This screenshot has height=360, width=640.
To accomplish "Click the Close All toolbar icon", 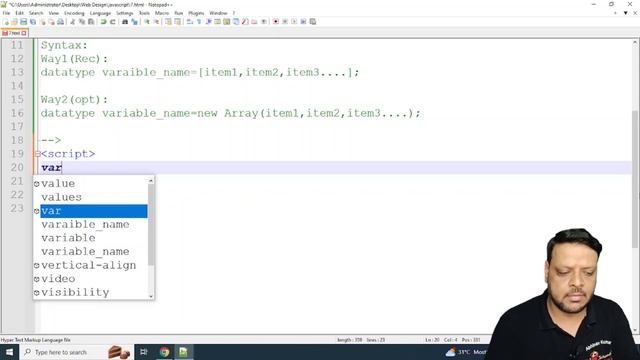I will pyautogui.click(x=51, y=22).
